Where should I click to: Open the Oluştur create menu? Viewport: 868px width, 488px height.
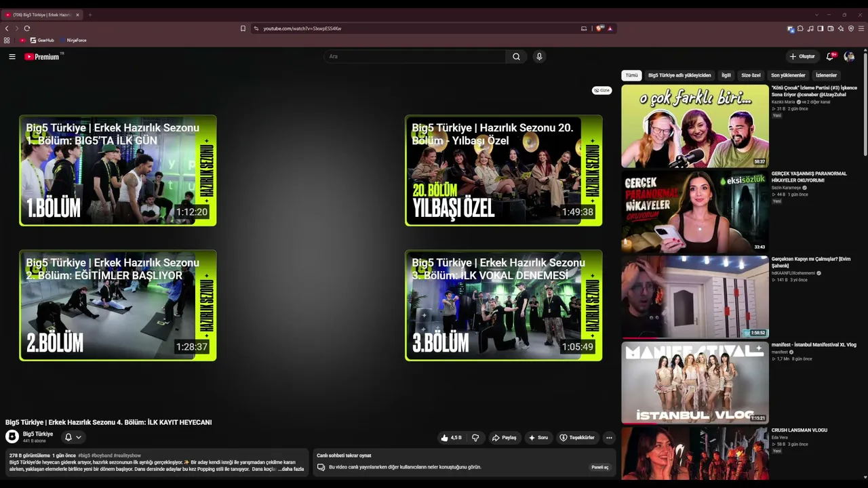tap(802, 57)
